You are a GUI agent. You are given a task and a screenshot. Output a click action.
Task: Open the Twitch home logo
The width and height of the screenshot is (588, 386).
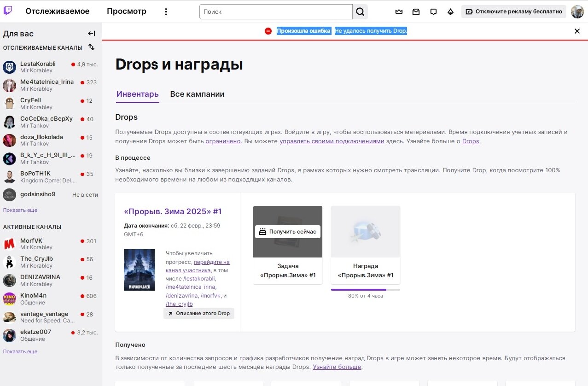pos(8,11)
